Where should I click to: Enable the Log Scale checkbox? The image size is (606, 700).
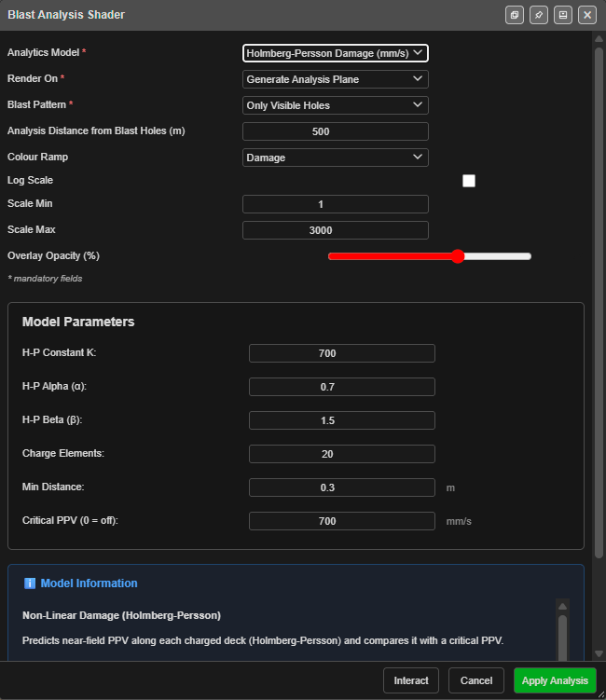469,181
